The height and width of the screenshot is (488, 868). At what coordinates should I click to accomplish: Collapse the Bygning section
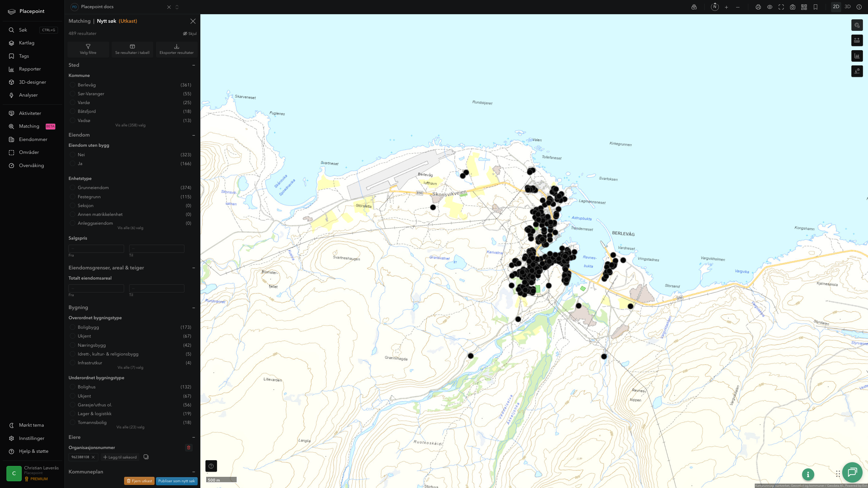[x=194, y=308]
